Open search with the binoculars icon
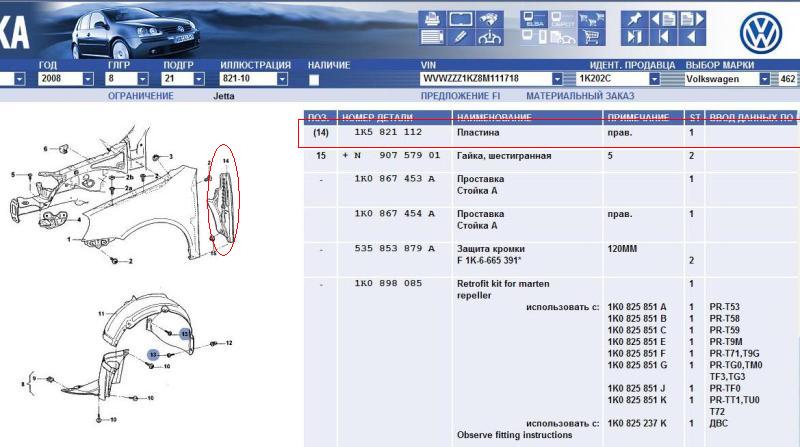Viewport: 800px width, 447px height. (x=489, y=19)
